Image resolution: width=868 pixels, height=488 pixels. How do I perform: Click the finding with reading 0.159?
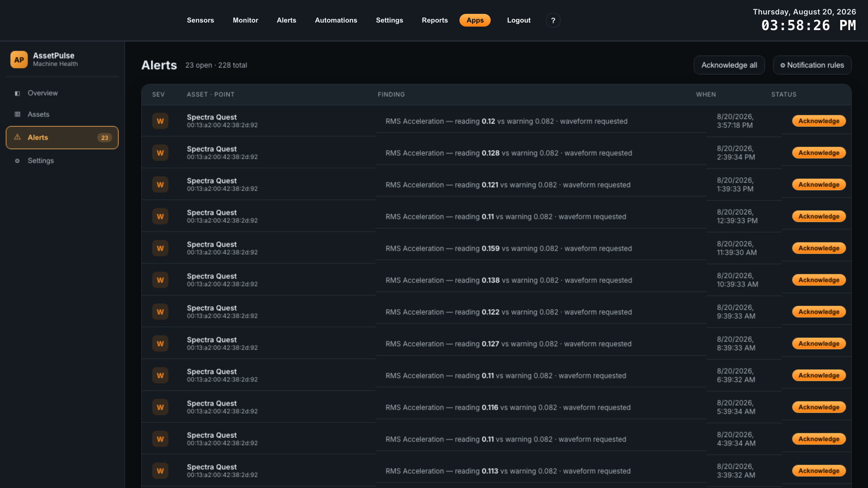point(509,249)
